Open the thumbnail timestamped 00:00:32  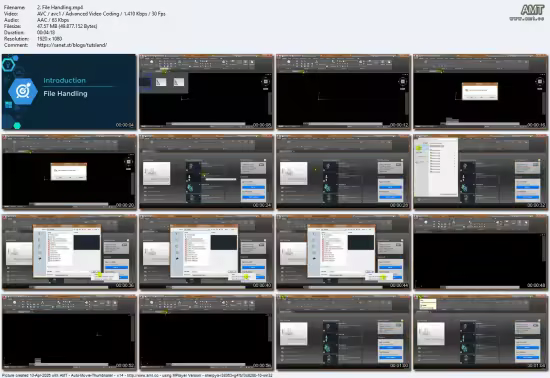(480, 172)
